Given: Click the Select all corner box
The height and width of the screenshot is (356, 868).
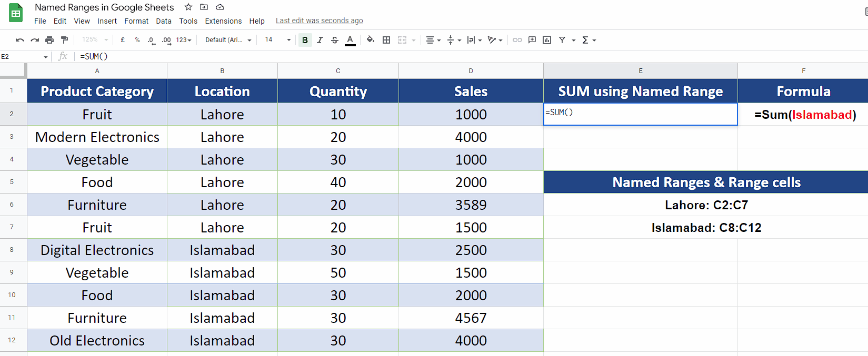Looking at the screenshot, I should click(13, 70).
